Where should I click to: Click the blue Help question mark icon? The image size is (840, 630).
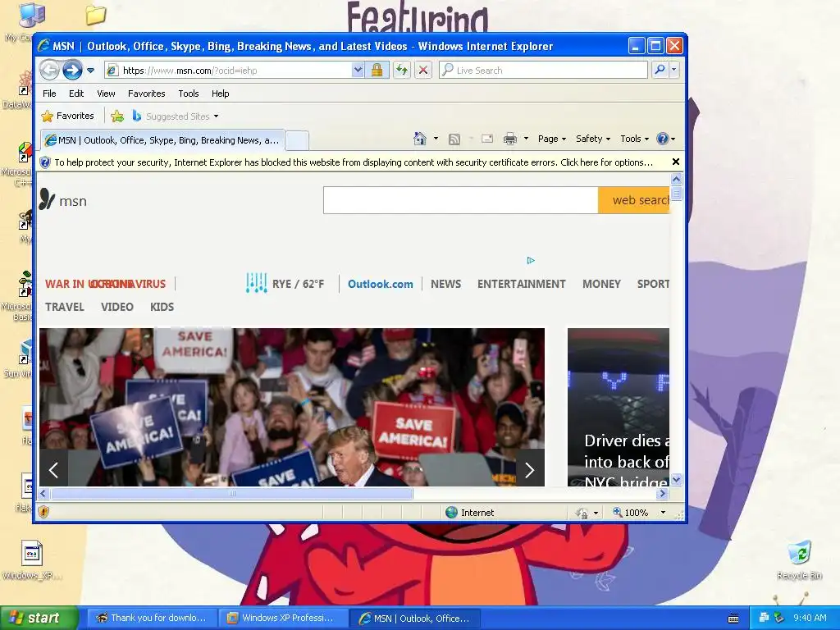click(x=663, y=139)
